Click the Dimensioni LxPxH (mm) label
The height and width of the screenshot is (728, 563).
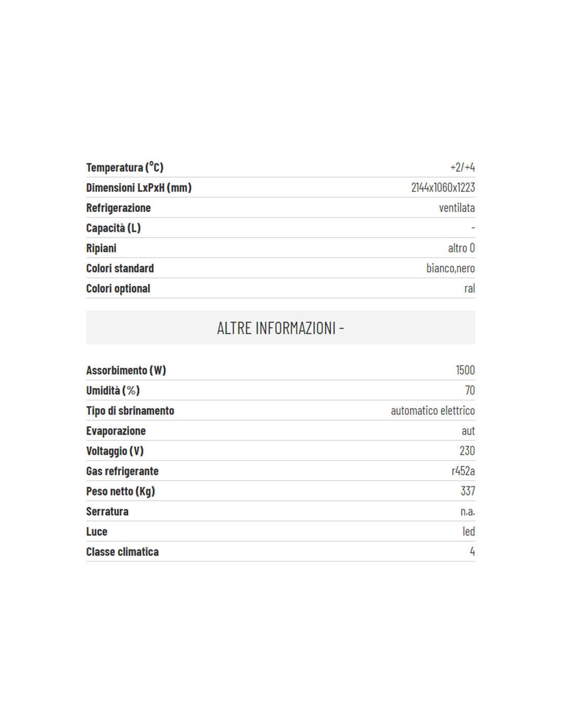point(139,187)
